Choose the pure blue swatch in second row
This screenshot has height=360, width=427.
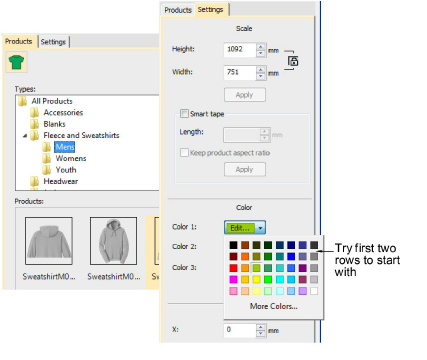[291, 256]
